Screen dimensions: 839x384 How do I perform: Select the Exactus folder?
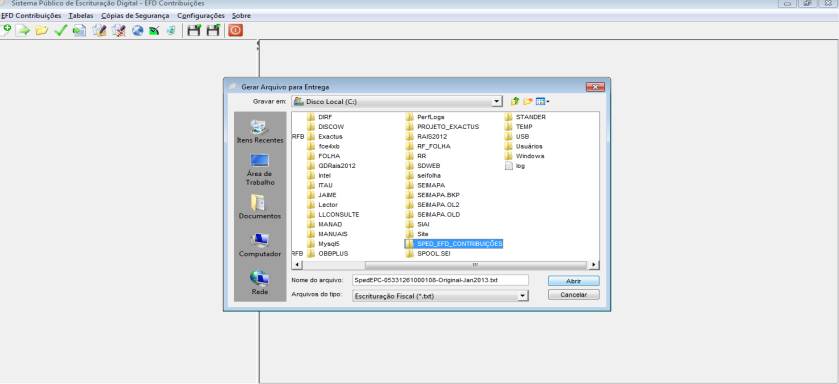pos(325,136)
